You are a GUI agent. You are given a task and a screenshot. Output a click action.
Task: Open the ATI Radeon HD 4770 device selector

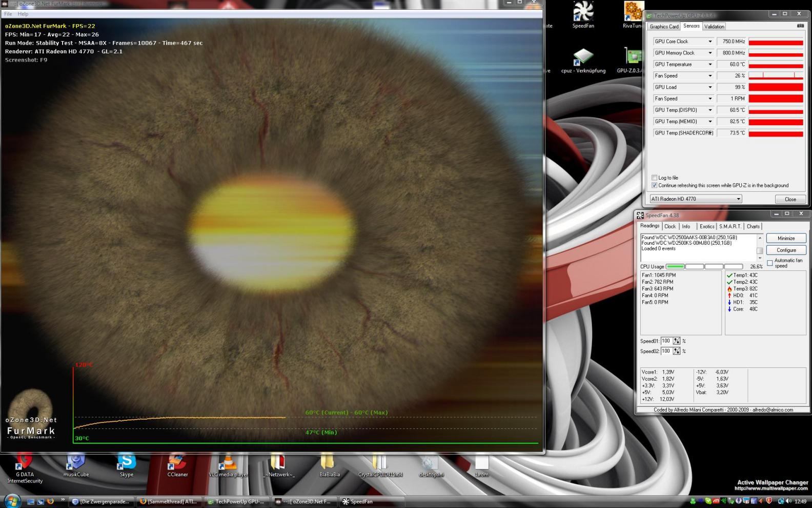696,199
